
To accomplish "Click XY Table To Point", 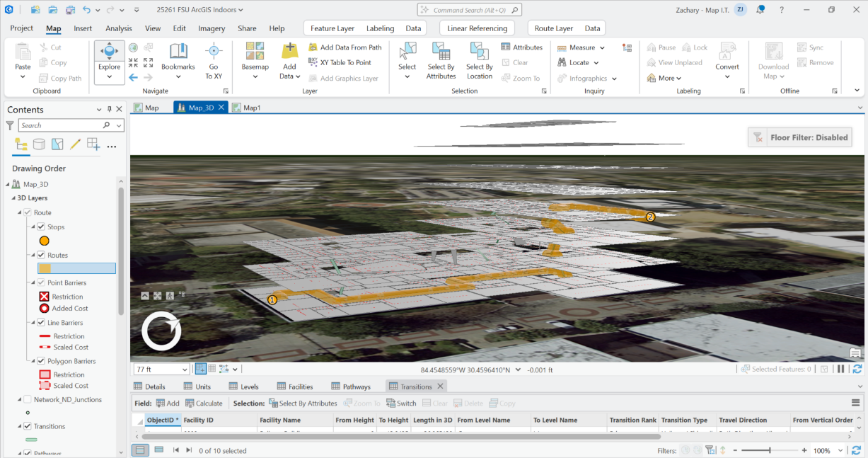I will pyautogui.click(x=340, y=62).
